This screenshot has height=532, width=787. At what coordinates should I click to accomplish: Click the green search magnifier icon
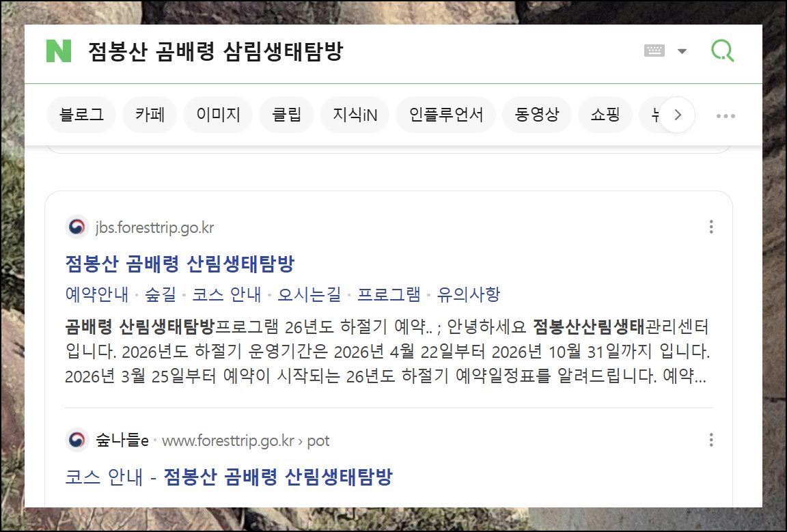(723, 51)
